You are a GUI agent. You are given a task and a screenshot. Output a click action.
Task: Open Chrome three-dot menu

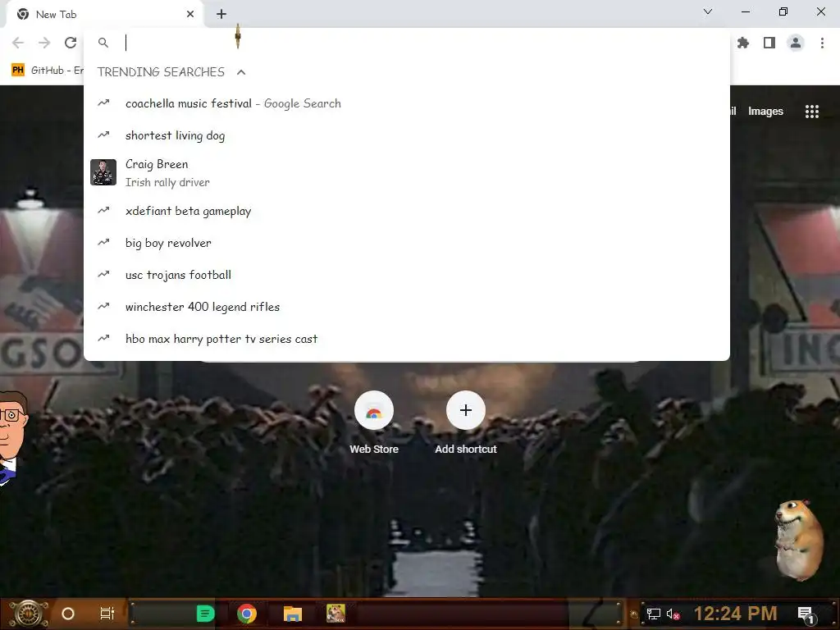822,43
